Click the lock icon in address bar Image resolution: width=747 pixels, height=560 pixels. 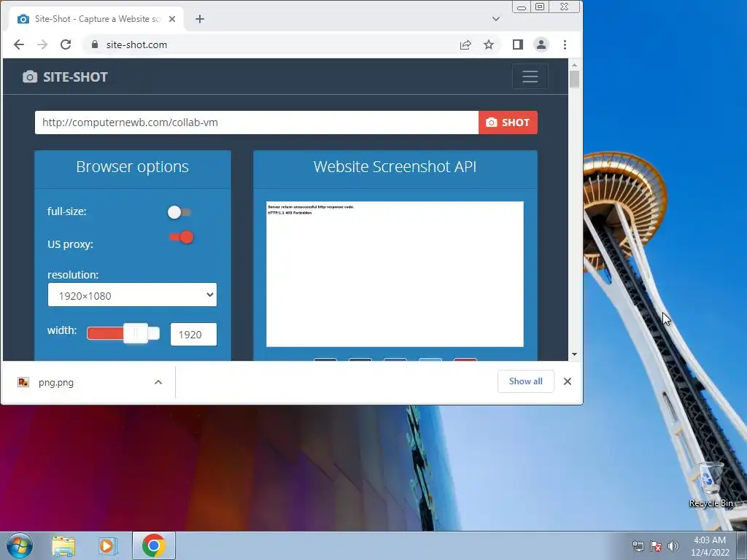[x=95, y=44]
